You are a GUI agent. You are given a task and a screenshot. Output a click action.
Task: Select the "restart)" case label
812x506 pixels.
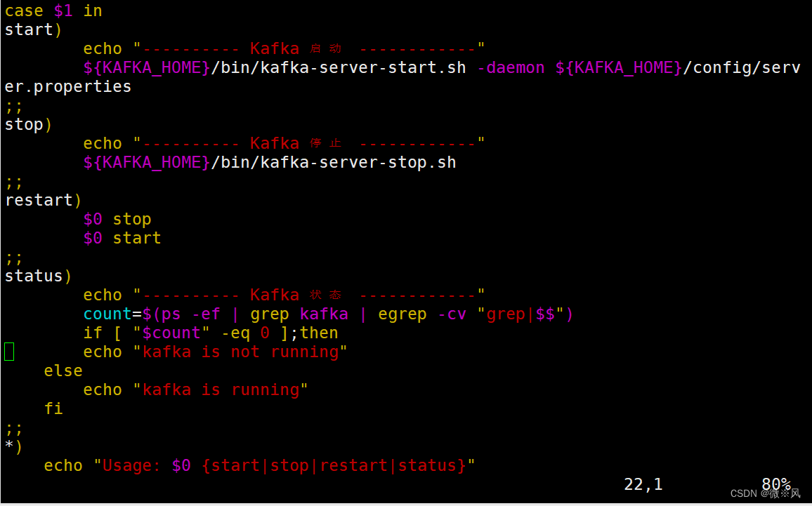[x=43, y=200]
